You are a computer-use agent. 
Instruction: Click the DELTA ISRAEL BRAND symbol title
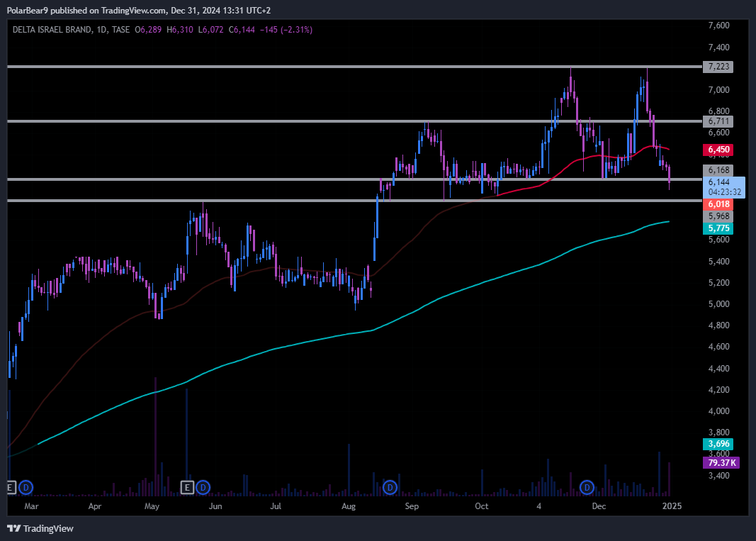point(52,30)
